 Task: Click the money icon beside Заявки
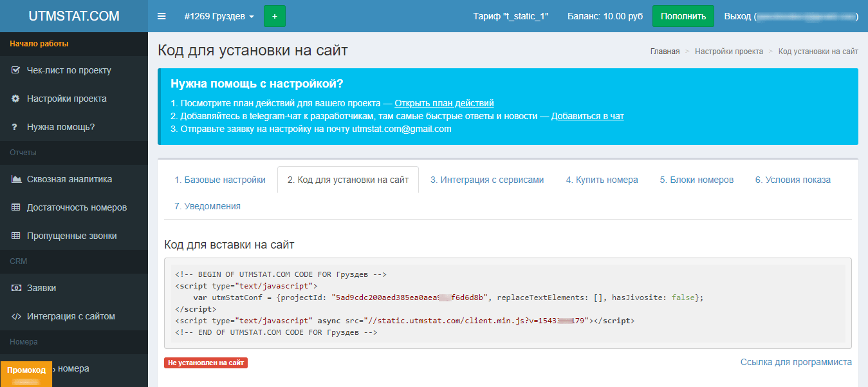(16, 288)
